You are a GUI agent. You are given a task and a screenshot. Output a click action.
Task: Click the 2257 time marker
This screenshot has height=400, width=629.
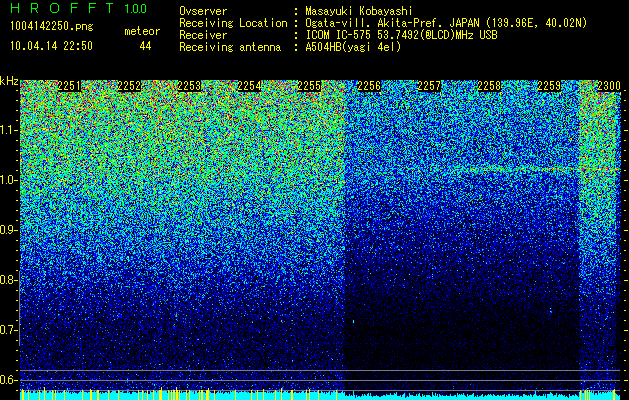429,86
